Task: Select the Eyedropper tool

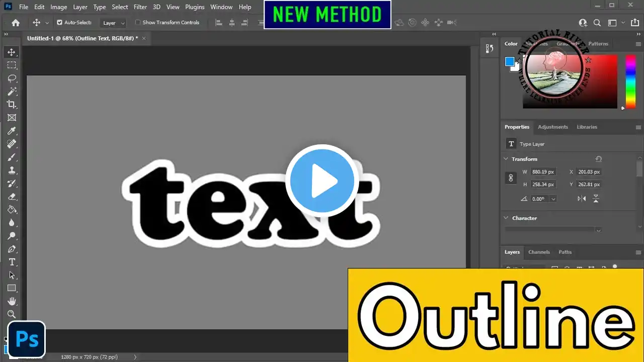Action: click(12, 131)
